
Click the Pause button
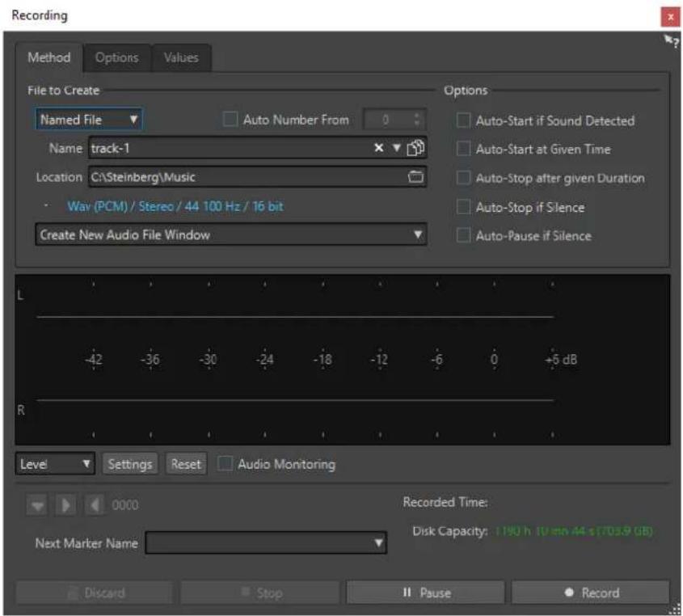pos(426,593)
